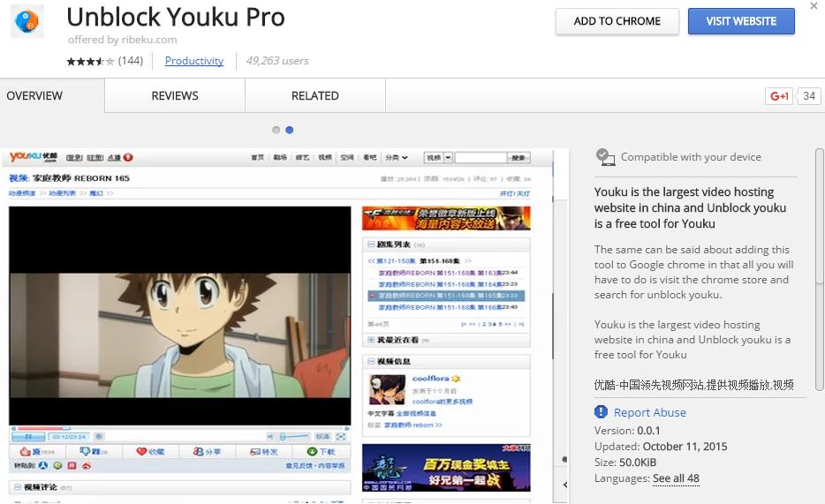Click the 34 count beside G+1
Image resolution: width=825 pixels, height=504 pixels.
coord(809,96)
